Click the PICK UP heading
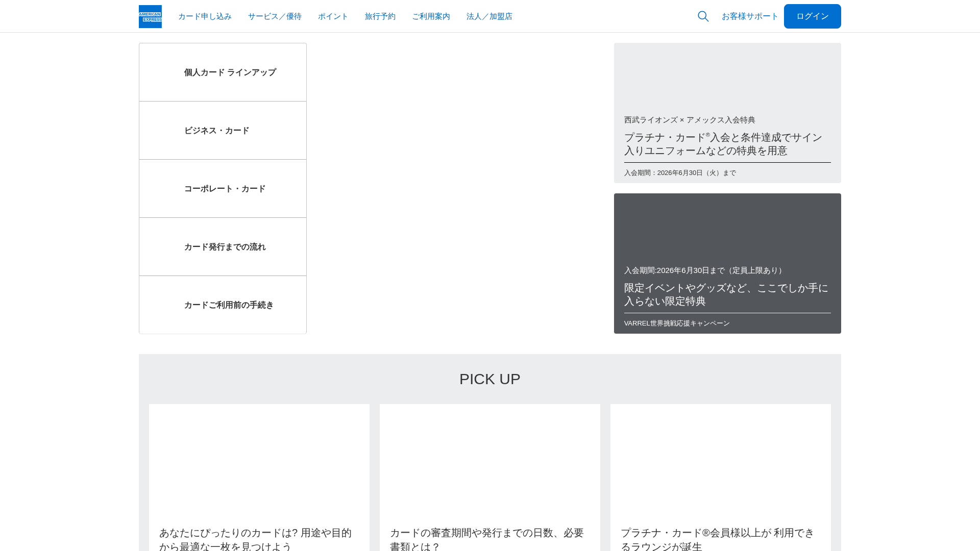The image size is (980, 551). [490, 379]
